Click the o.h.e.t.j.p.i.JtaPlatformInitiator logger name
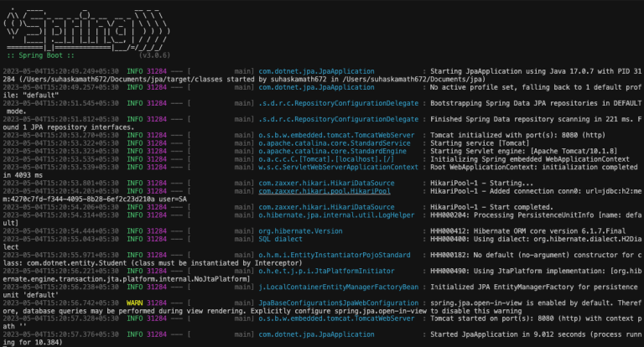 pos(326,271)
